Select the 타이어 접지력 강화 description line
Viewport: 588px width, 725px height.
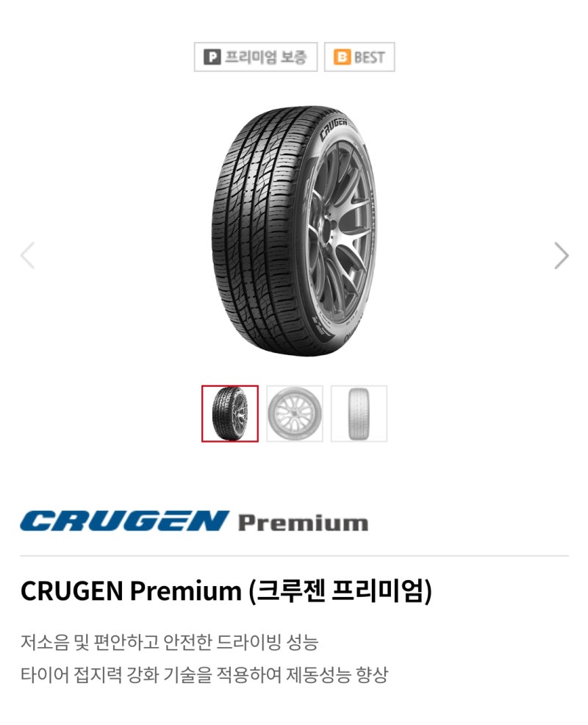[204, 674]
